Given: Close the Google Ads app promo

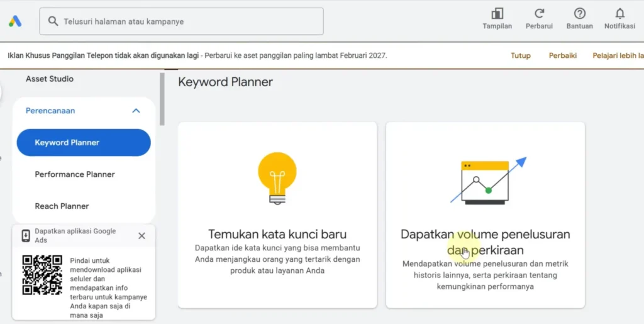Looking at the screenshot, I should tap(142, 236).
